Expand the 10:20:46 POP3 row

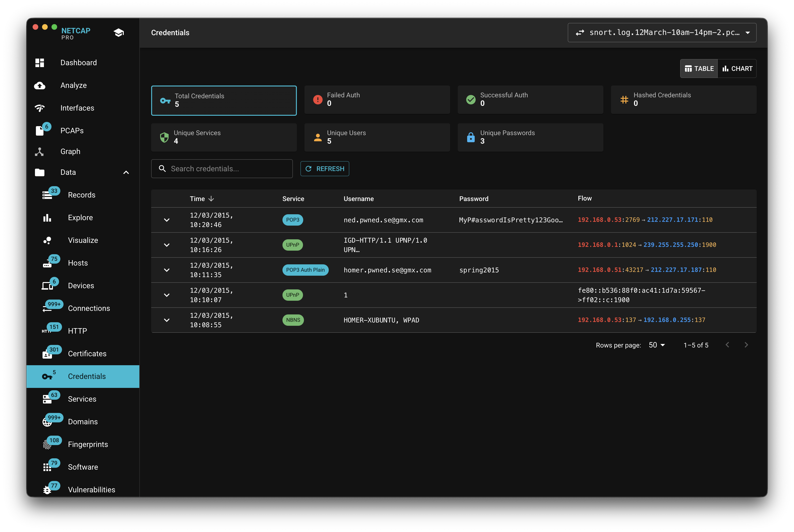[166, 220]
